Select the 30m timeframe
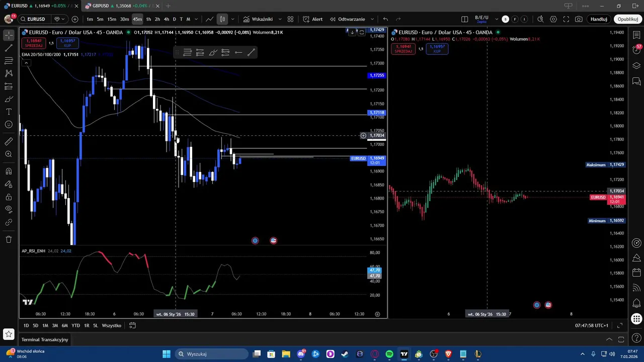 (x=124, y=19)
